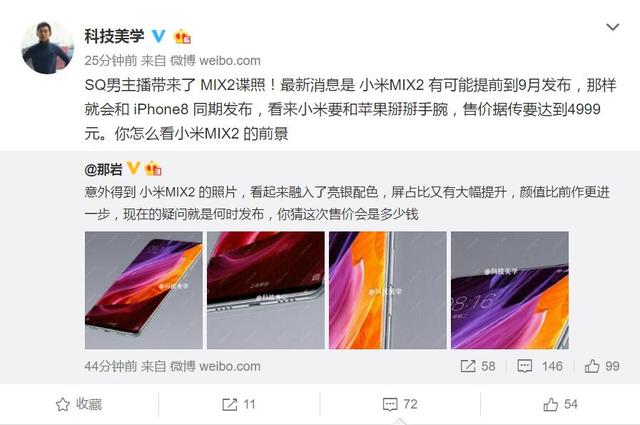Click blue verified V badge beside 科技美学

pos(159,36)
